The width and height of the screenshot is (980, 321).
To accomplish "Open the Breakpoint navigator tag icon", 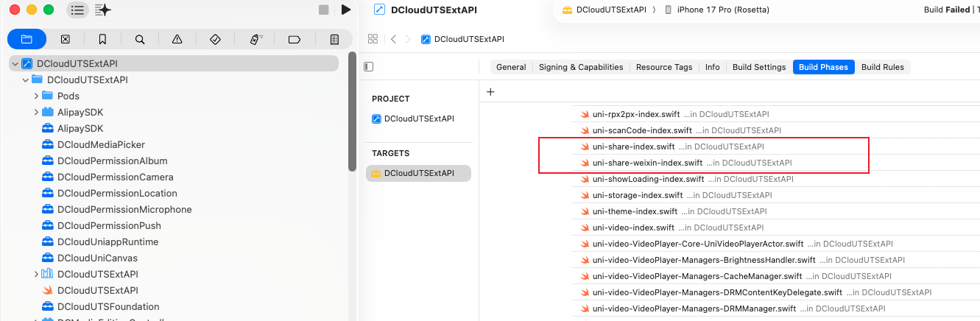I will click(295, 39).
